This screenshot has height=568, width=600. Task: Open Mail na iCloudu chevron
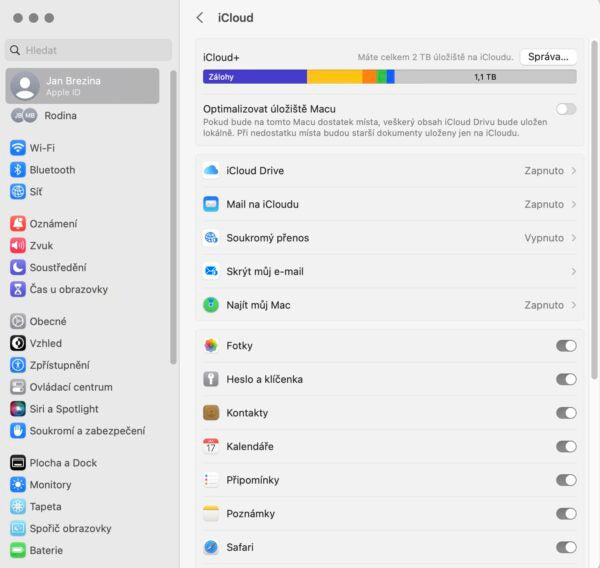tap(574, 204)
